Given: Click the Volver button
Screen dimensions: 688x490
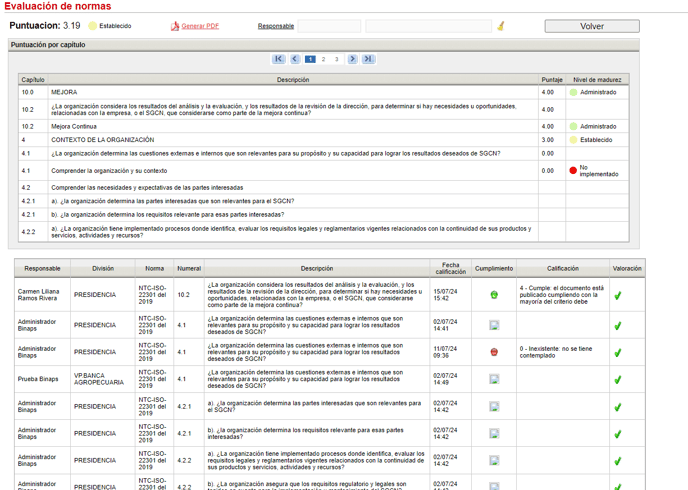Looking at the screenshot, I should [592, 26].
